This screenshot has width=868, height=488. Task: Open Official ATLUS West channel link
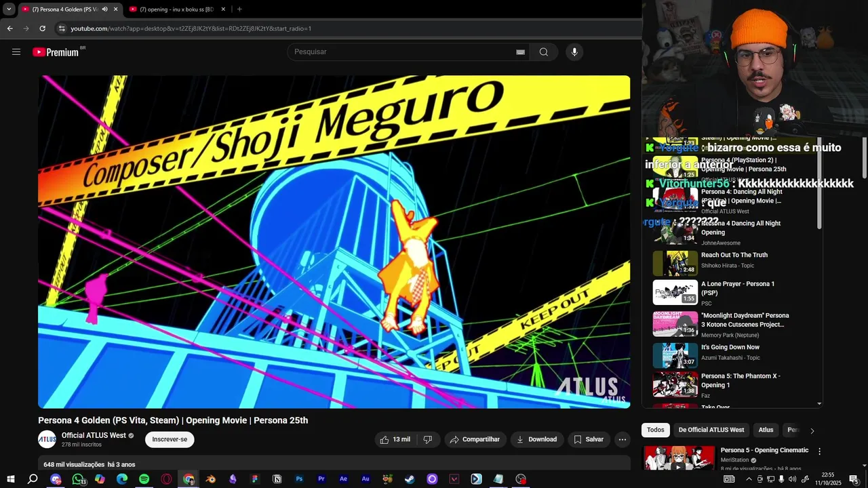click(94, 435)
